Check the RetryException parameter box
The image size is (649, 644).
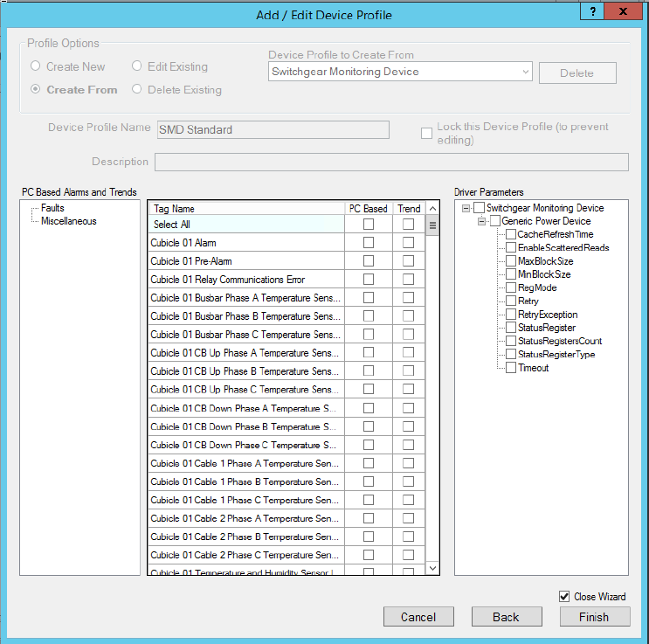511,315
